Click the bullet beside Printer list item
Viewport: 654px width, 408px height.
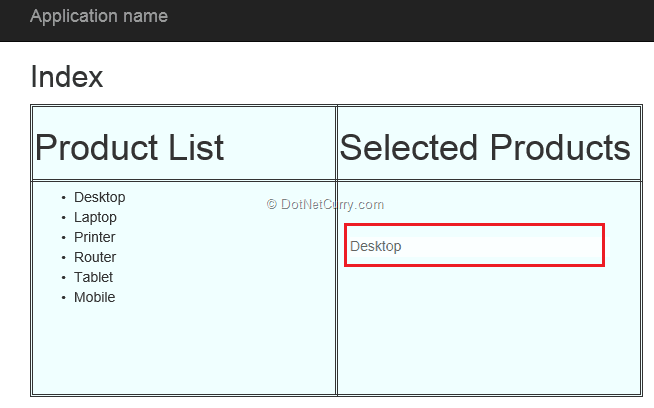pos(63,238)
